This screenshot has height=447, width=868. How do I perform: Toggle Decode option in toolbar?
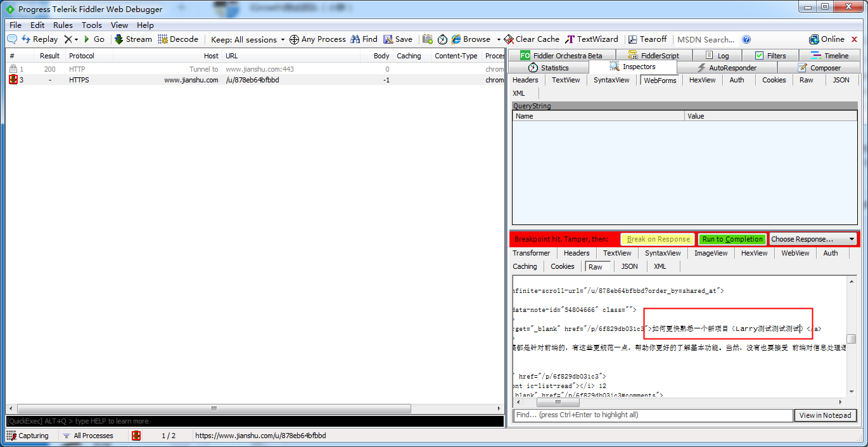click(x=179, y=39)
